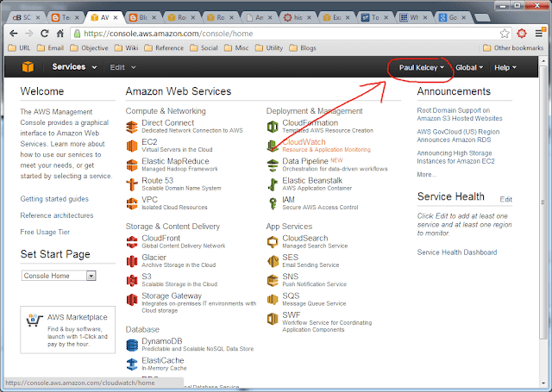552x392 pixels.
Task: Select the CloudFront icon
Action: click(x=132, y=242)
